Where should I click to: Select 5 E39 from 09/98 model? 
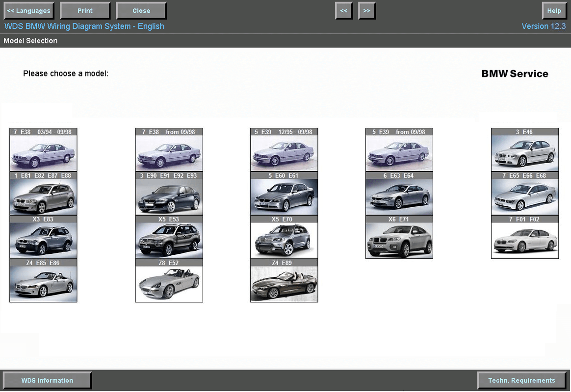[x=399, y=149]
